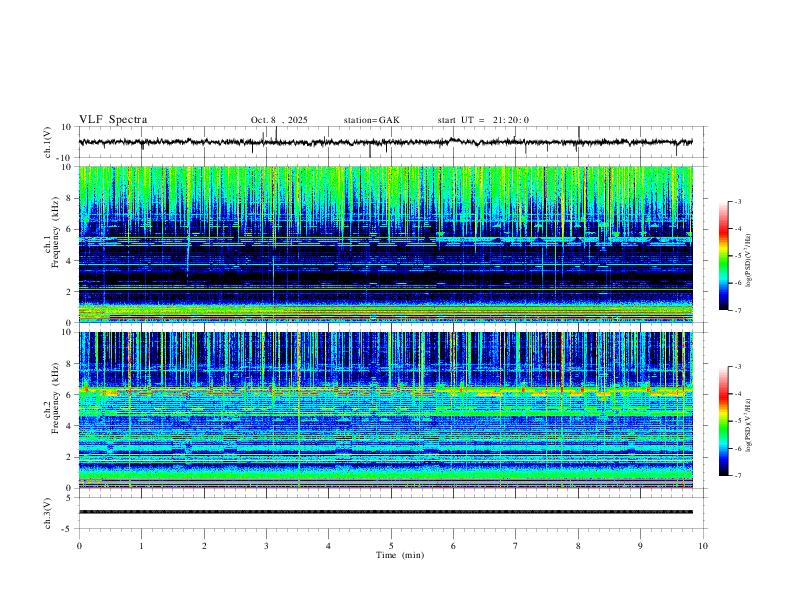This screenshot has height=612, width=792.
Task: Click time axis tick label "3"
Action: click(266, 546)
